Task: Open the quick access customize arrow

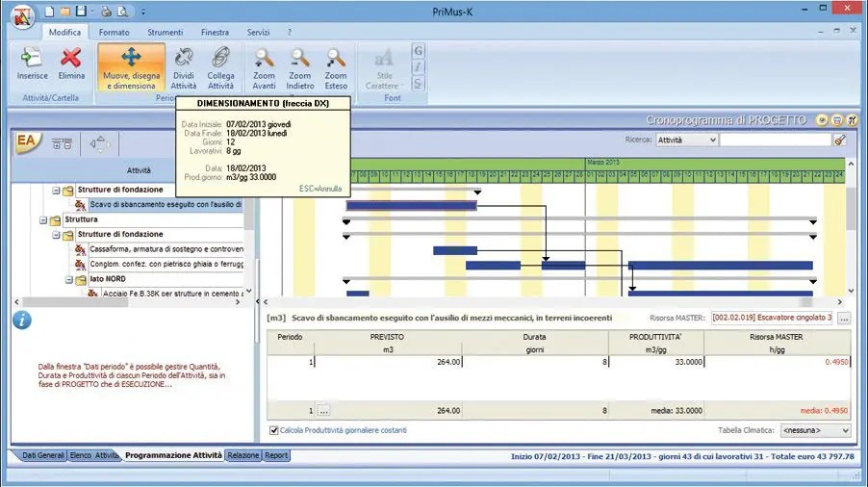Action: pos(142,12)
